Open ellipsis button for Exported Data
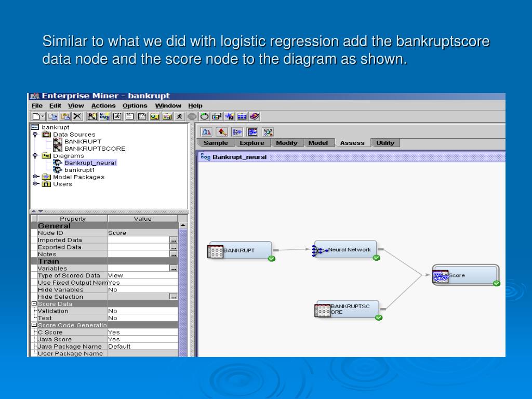Screen dimensions: 532x399 [174, 247]
